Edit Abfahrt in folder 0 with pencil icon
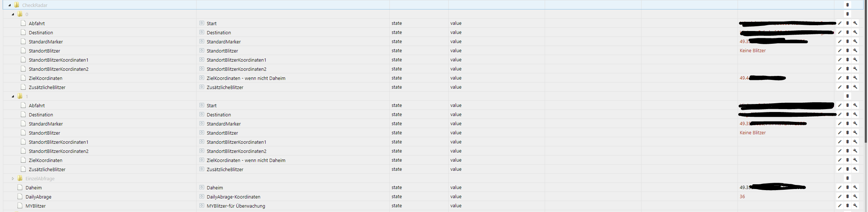This screenshot has height=212, width=868. coord(840,23)
